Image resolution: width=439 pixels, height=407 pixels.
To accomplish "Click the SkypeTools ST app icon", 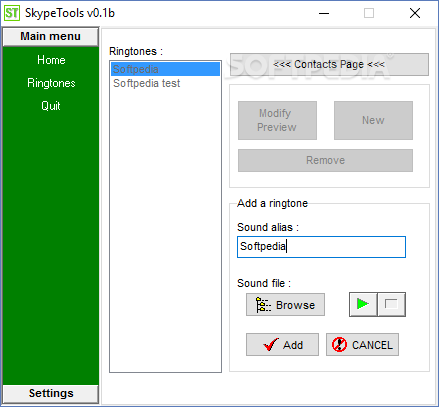I will 12,13.
